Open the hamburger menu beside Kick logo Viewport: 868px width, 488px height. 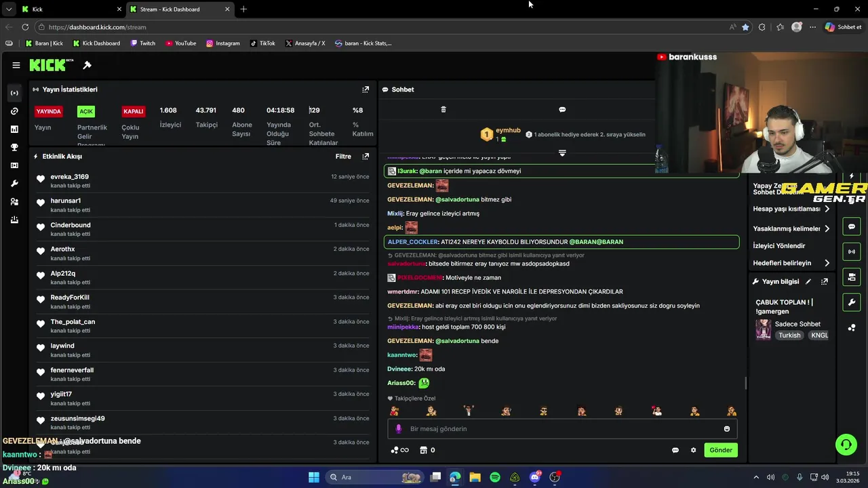16,65
